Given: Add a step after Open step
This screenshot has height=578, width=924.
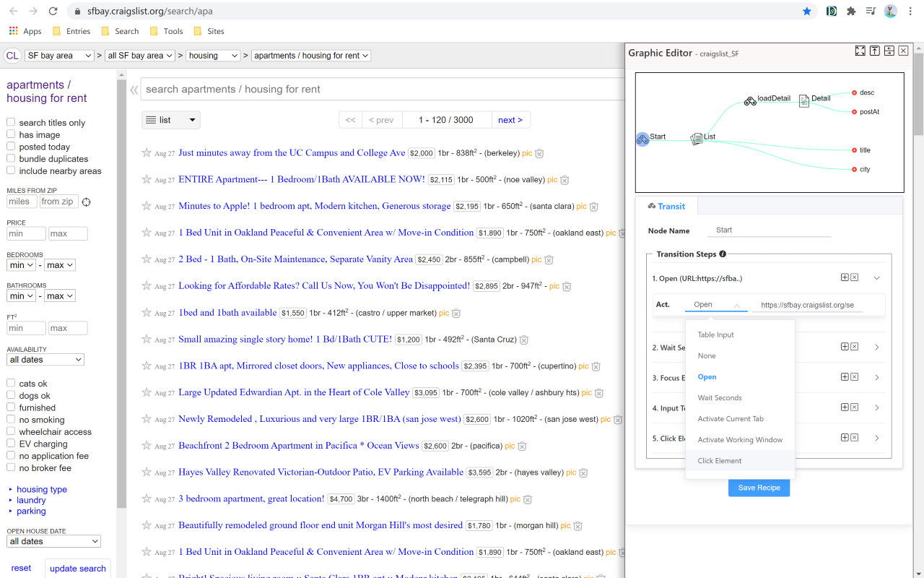Looking at the screenshot, I should (845, 277).
